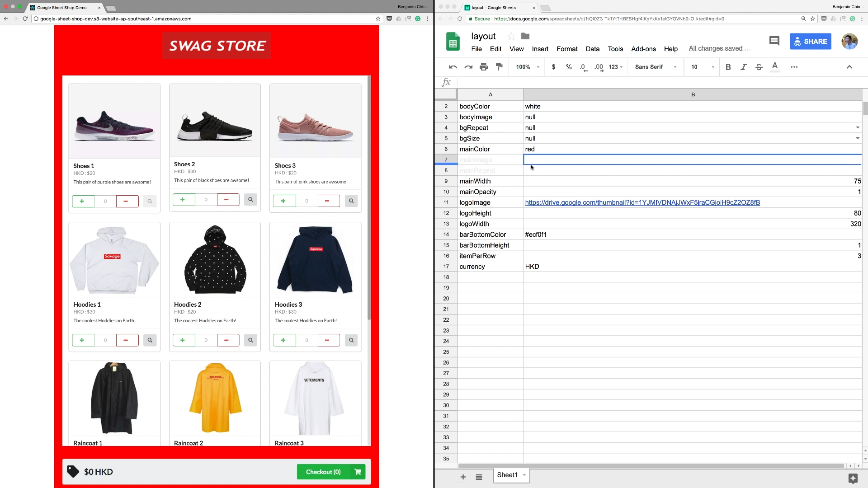The width and height of the screenshot is (868, 488).
Task: Click the Print icon in the toolbar
Action: point(484,67)
